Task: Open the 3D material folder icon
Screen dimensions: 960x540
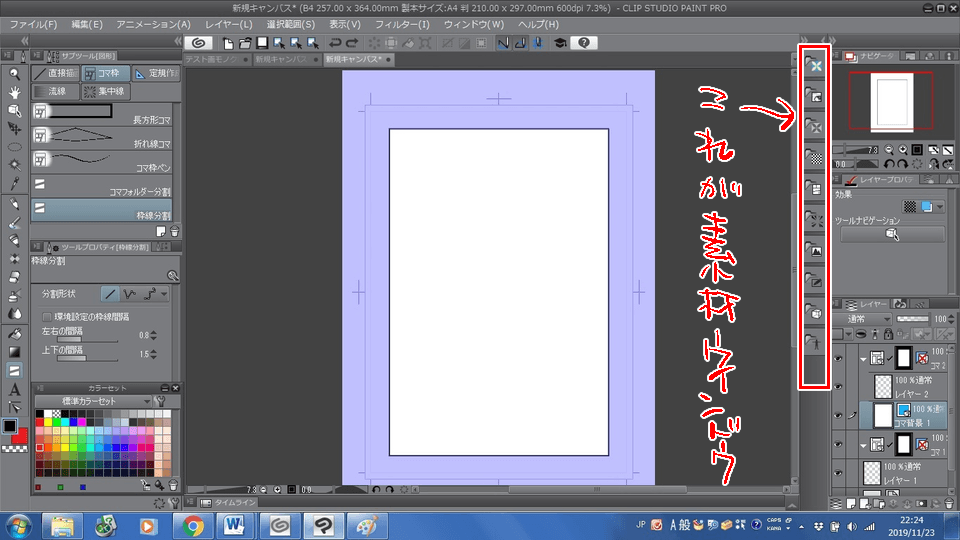Action: click(814, 311)
